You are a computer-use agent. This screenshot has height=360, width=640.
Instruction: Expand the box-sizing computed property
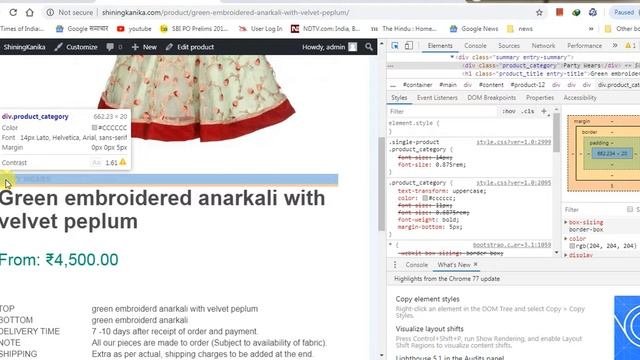pyautogui.click(x=566, y=222)
